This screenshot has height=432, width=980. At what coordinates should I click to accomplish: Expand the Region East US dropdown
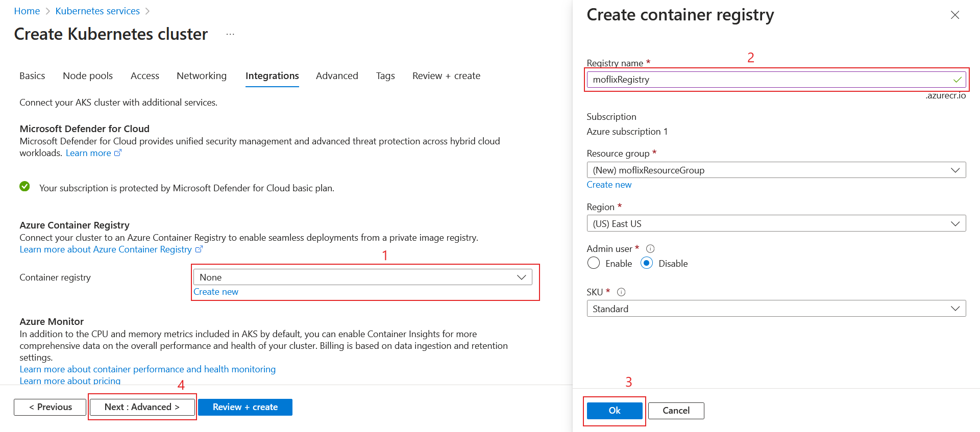[x=776, y=223]
